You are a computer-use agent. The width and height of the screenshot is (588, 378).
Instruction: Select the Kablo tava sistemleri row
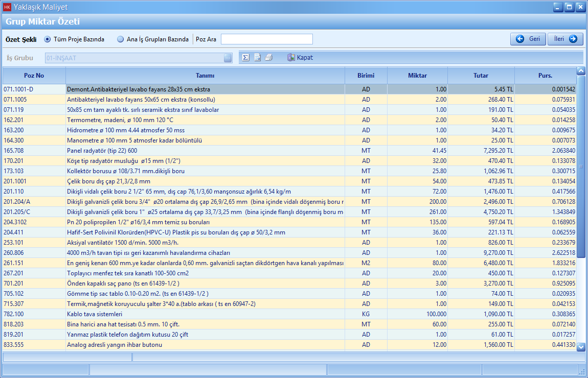click(205, 314)
